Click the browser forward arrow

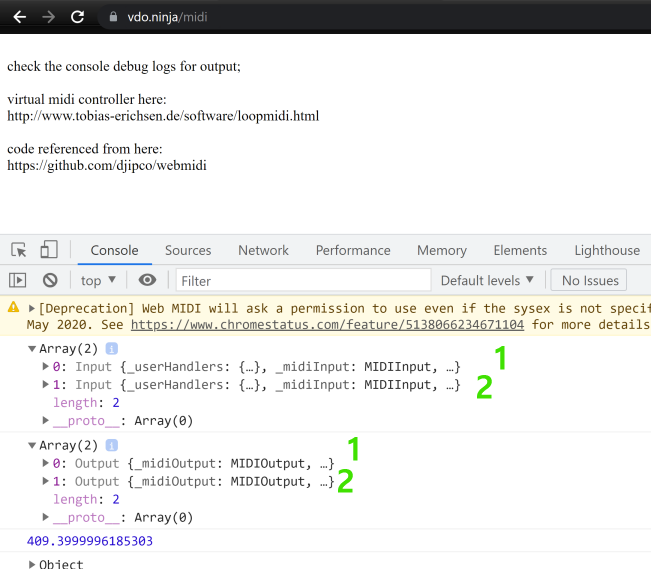coord(48,17)
